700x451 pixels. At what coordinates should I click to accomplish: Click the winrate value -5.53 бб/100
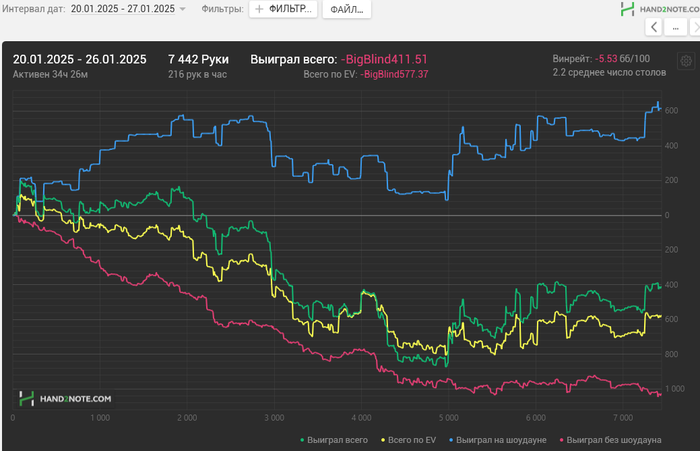tap(621, 59)
